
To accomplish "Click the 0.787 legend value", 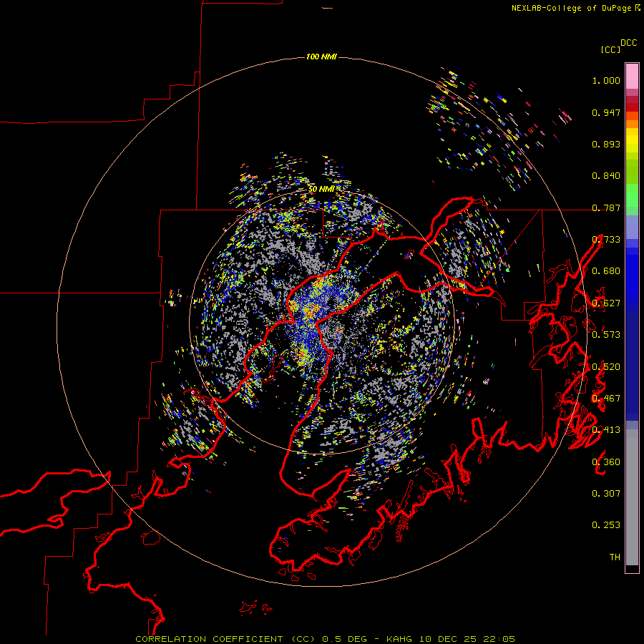I will click(x=606, y=208).
